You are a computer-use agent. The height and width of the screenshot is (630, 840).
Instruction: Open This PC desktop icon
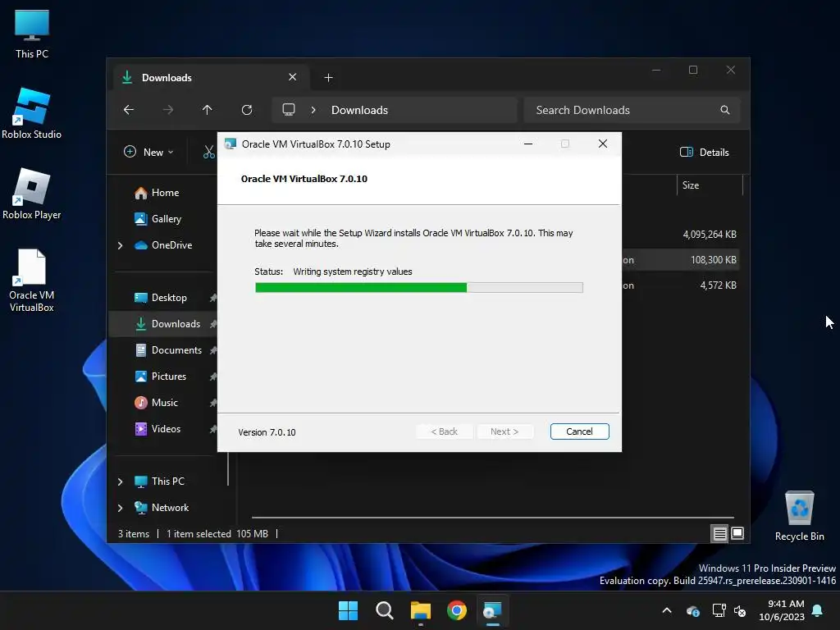[32, 34]
